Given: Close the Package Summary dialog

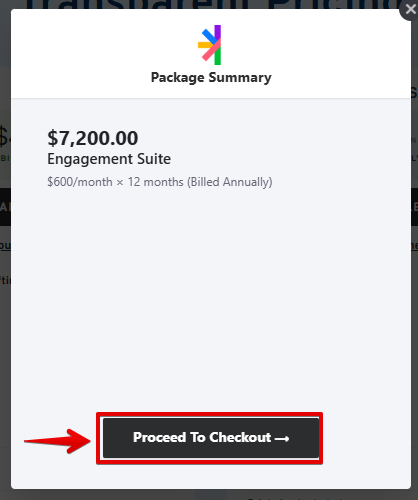Looking at the screenshot, I should [x=411, y=10].
